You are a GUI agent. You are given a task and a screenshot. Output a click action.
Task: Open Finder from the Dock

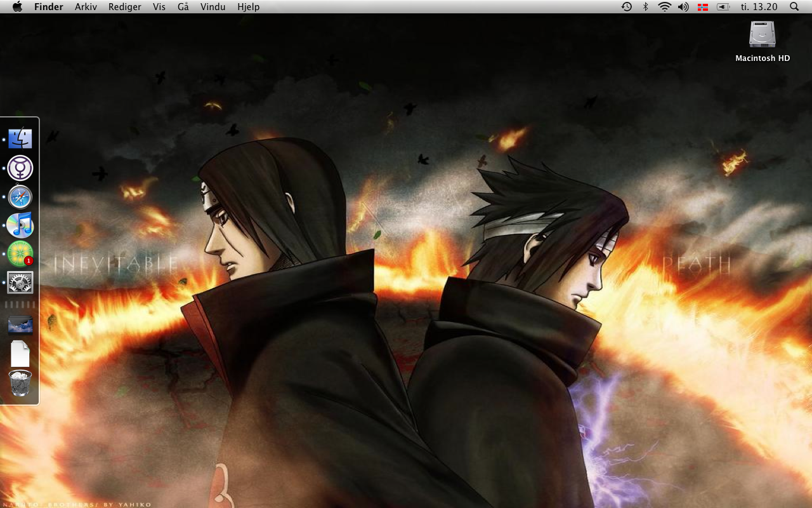point(20,138)
